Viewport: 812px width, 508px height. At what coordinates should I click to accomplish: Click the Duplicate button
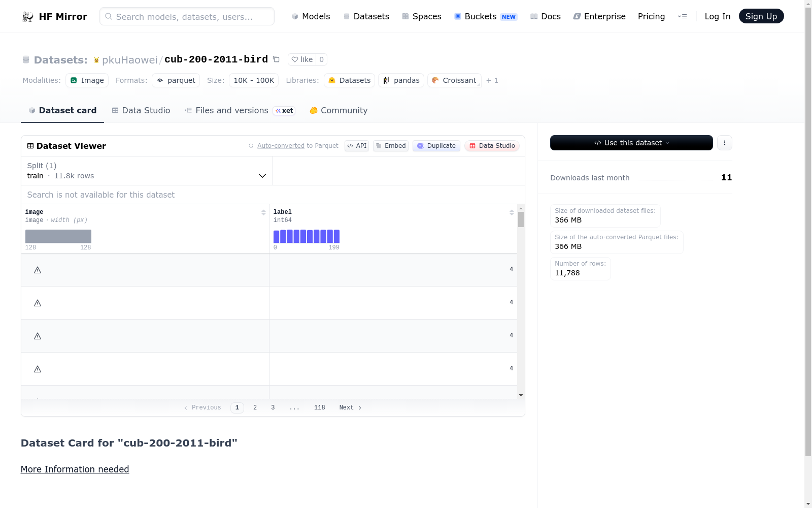436,146
